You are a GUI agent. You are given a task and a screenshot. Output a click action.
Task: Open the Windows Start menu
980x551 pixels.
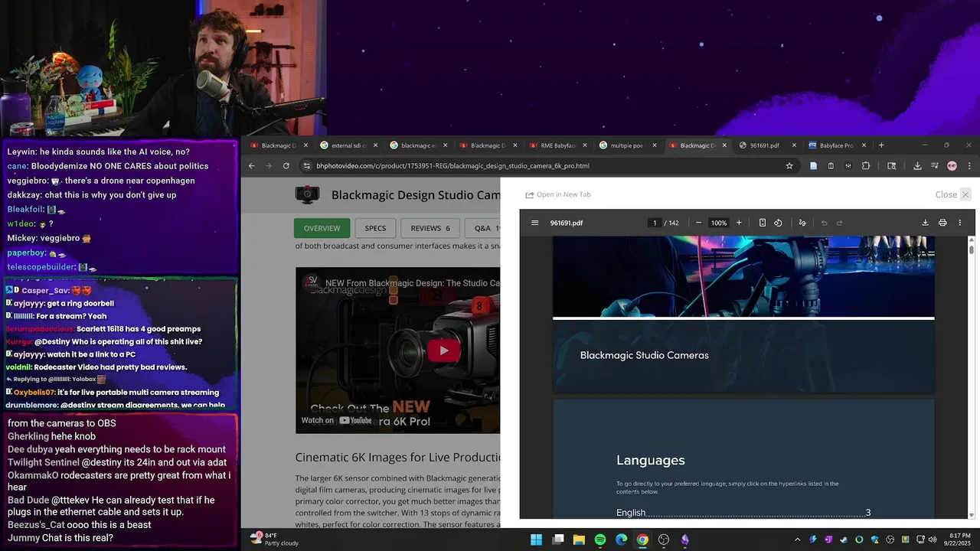point(536,540)
